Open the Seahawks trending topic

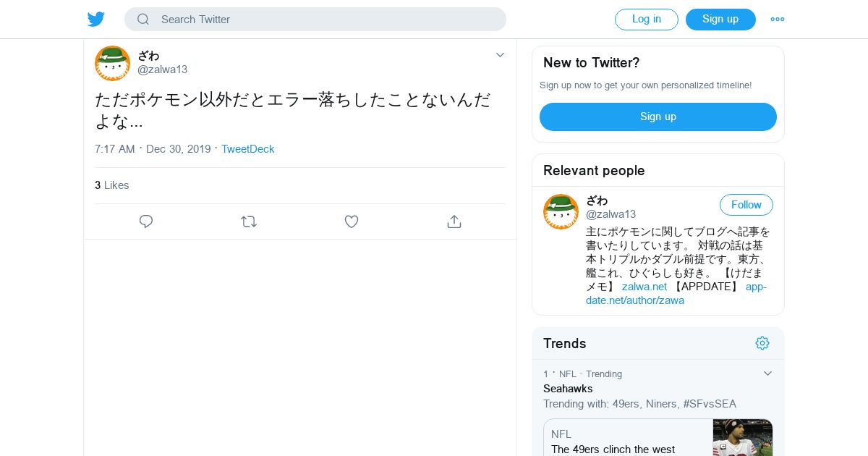click(568, 389)
